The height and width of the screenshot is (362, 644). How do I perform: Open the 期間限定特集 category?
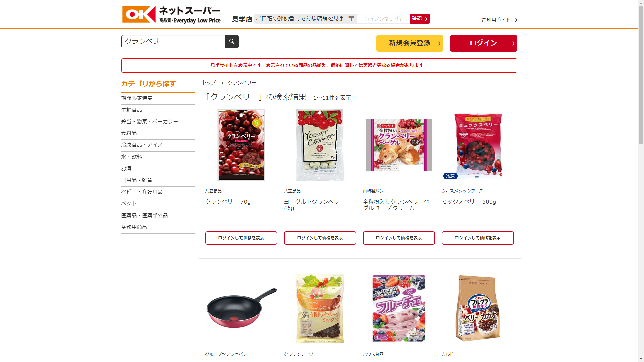137,98
